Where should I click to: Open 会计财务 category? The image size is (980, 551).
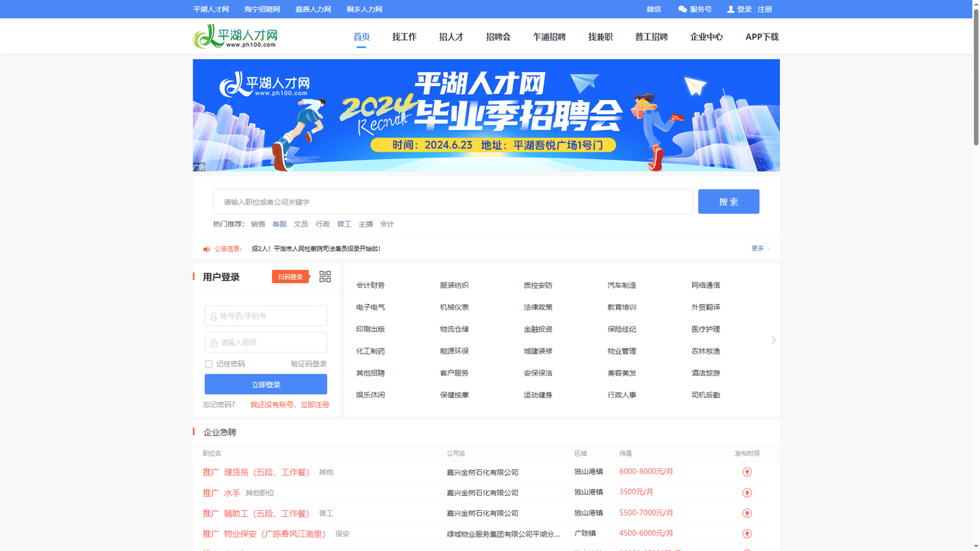370,285
